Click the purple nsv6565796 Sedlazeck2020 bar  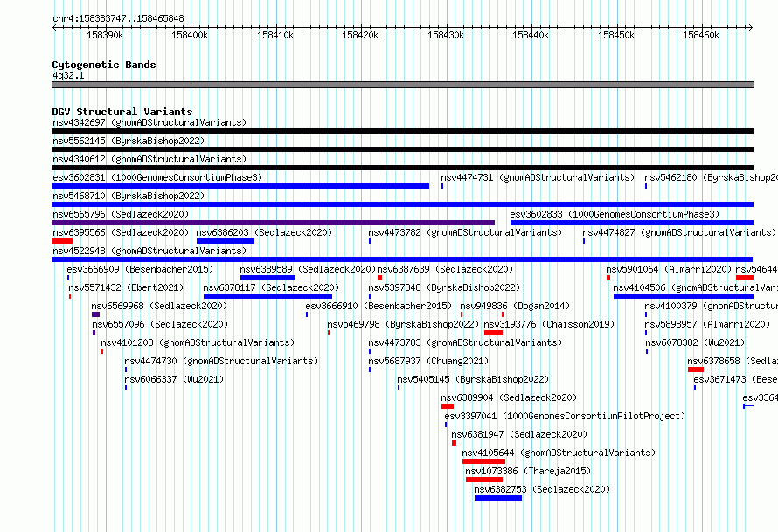click(273, 223)
